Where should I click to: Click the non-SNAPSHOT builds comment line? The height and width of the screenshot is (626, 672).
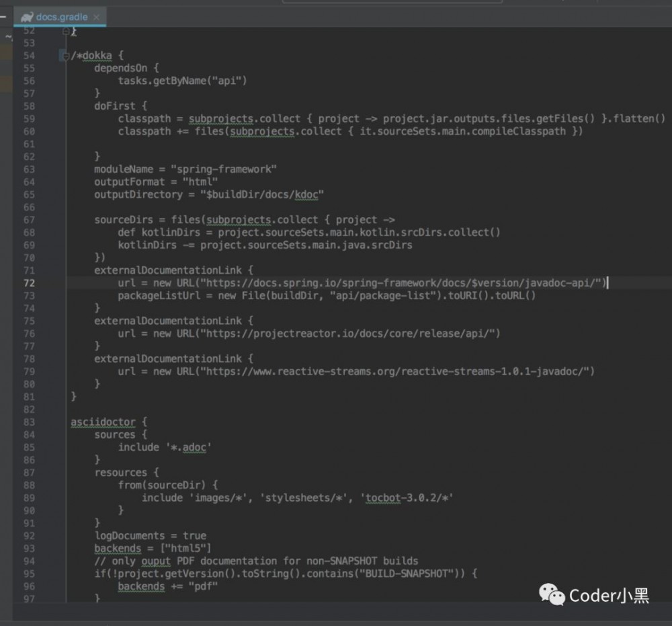coord(256,561)
